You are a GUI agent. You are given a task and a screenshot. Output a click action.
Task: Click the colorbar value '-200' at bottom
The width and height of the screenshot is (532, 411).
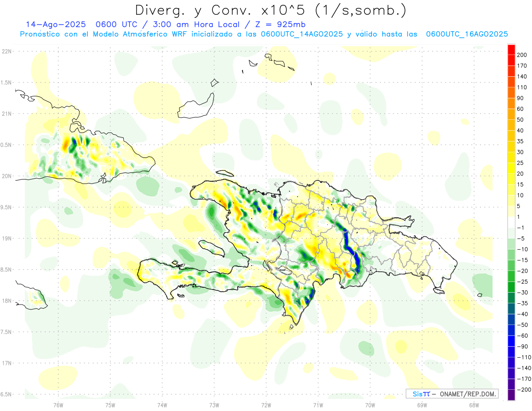(525, 389)
